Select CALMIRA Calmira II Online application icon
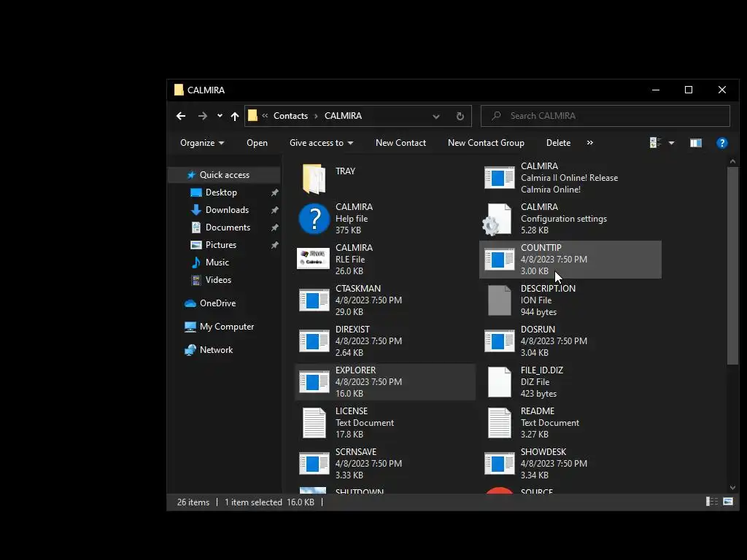This screenshot has width=747, height=560. pyautogui.click(x=499, y=178)
